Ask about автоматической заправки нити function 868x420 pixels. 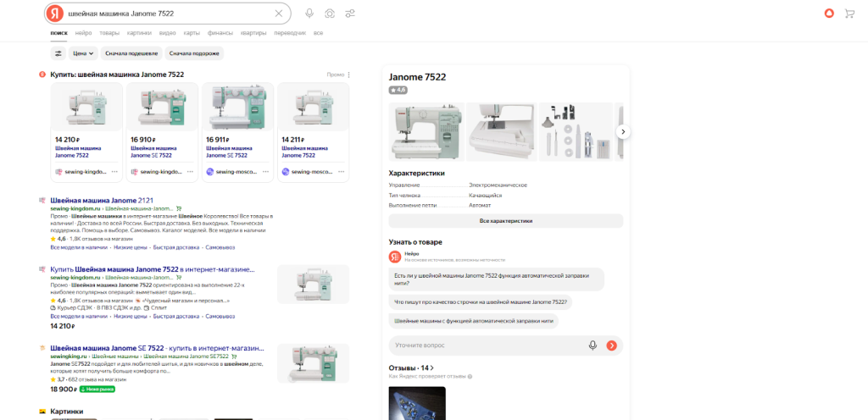pos(497,279)
